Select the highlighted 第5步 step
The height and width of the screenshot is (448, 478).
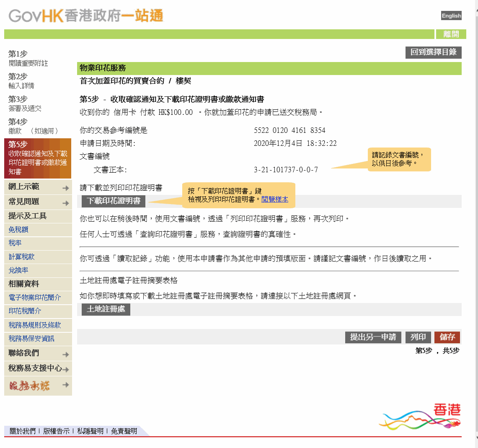click(x=38, y=158)
